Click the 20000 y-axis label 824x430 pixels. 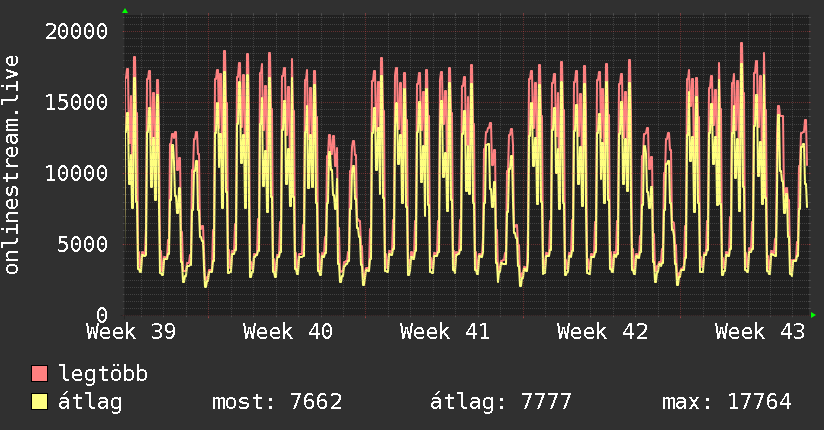(x=76, y=32)
